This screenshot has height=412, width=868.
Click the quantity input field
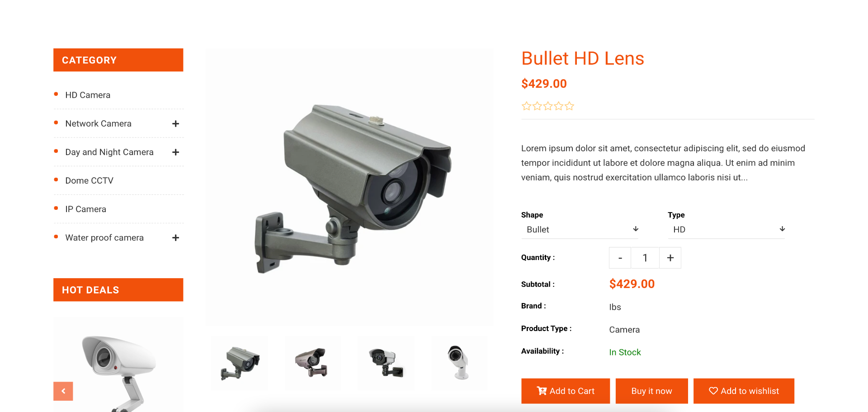pyautogui.click(x=645, y=258)
